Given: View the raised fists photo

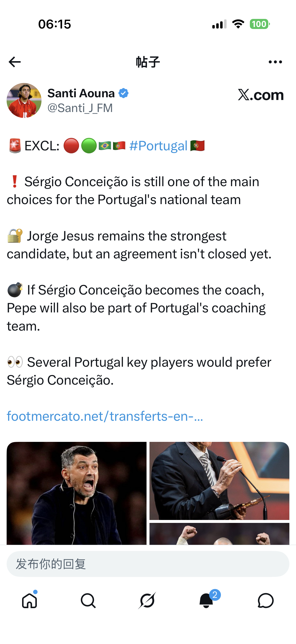Looking at the screenshot, I should click(219, 534).
